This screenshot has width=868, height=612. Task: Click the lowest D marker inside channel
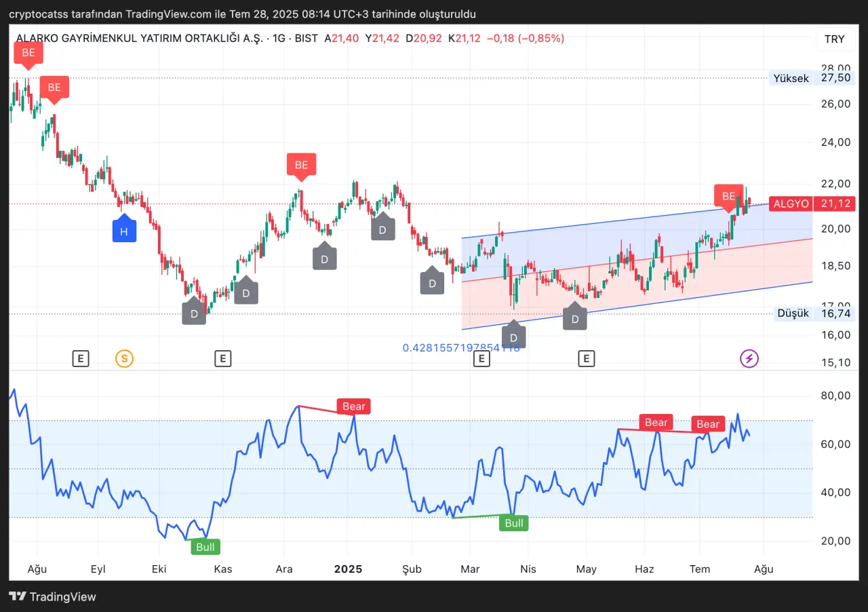[513, 337]
